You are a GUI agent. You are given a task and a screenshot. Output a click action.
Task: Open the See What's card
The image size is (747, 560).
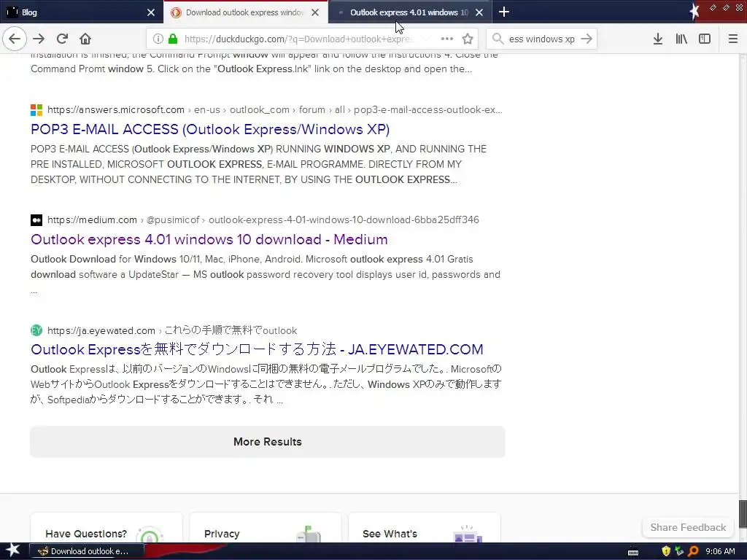pyautogui.click(x=425, y=528)
